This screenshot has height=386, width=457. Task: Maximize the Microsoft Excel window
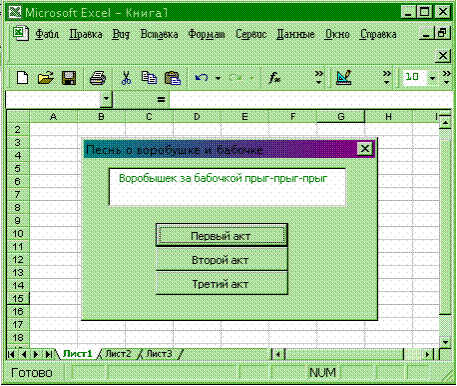425,12
